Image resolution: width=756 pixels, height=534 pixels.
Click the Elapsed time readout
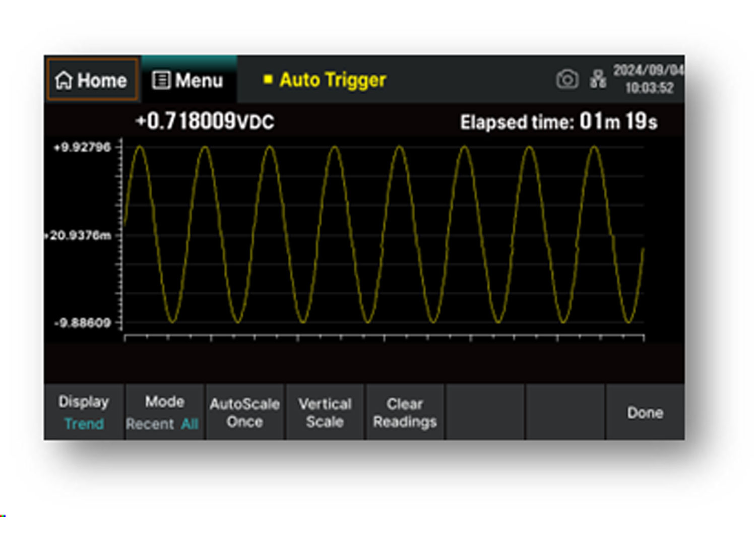(x=558, y=122)
